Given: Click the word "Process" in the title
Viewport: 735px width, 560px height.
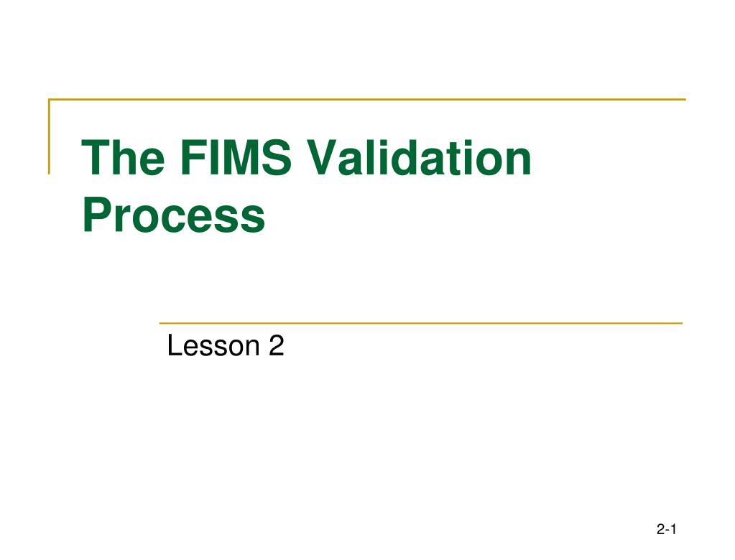Looking at the screenshot, I should point(174,215).
